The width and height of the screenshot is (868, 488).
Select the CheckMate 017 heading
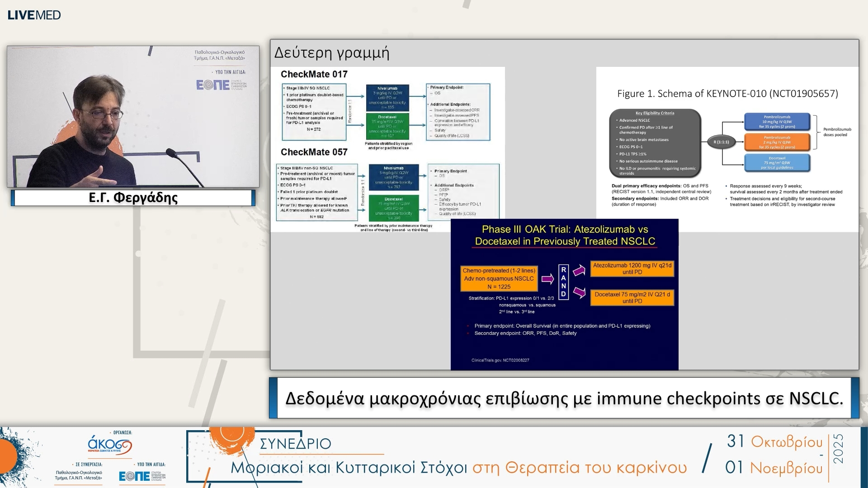click(x=314, y=74)
